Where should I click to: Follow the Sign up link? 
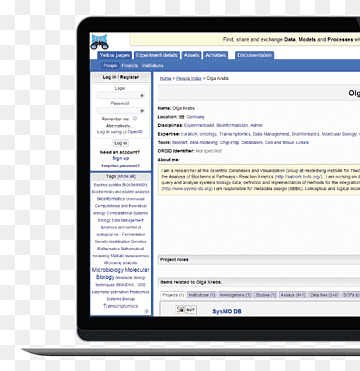[120, 158]
